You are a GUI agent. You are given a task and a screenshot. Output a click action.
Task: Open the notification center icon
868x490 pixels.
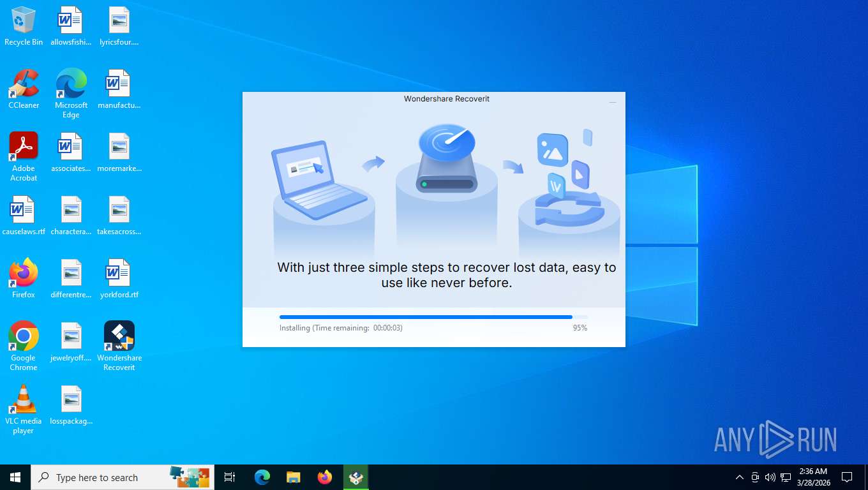click(x=847, y=477)
